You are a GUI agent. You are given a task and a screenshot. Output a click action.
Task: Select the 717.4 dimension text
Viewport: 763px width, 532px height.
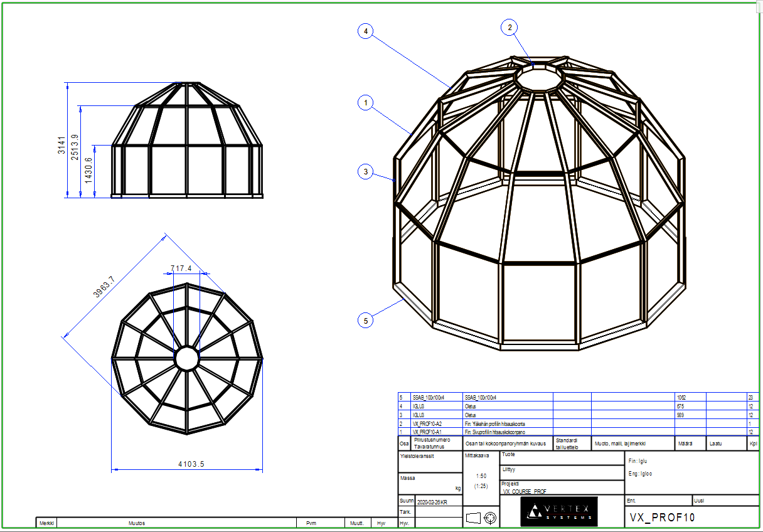point(181,269)
